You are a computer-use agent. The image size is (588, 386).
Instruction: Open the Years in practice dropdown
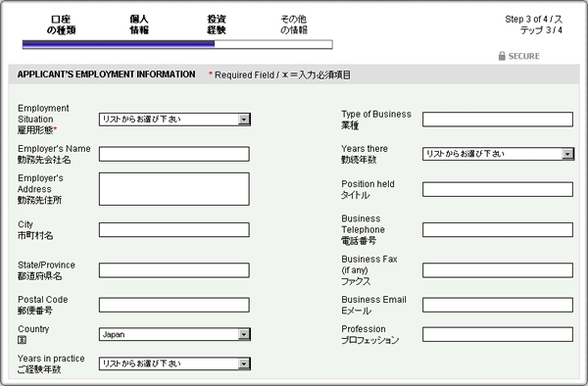point(174,363)
